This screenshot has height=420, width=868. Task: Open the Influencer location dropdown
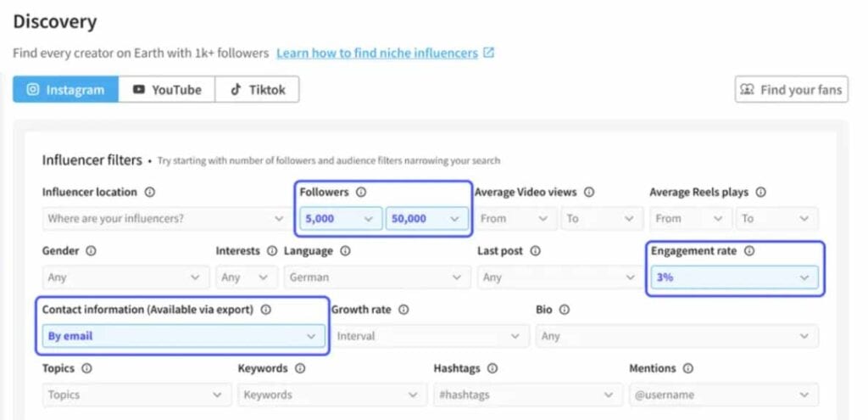pos(165,218)
